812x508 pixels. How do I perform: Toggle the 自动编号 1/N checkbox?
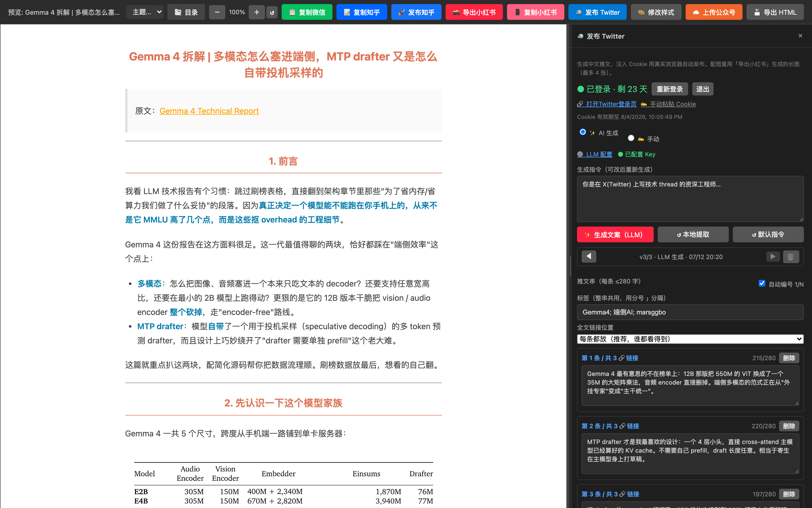pyautogui.click(x=762, y=283)
